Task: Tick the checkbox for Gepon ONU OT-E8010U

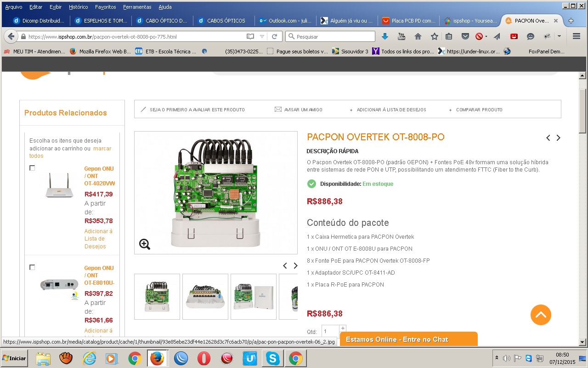Action: pos(32,267)
